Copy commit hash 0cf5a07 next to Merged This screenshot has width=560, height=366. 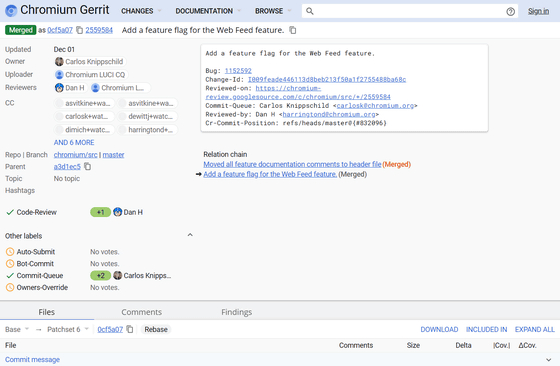click(79, 30)
